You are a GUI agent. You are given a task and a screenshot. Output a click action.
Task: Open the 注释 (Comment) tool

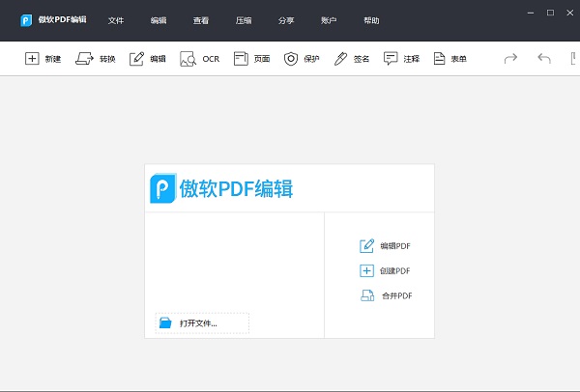point(401,58)
